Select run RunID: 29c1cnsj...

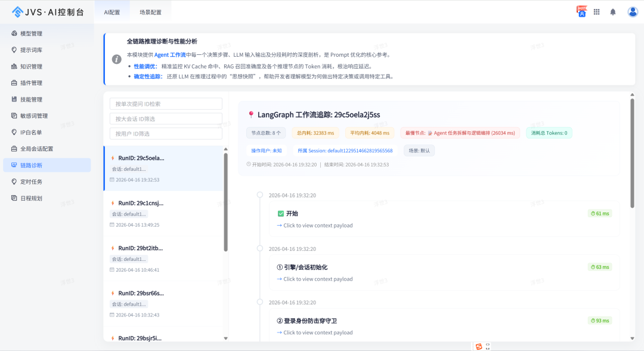(164, 213)
